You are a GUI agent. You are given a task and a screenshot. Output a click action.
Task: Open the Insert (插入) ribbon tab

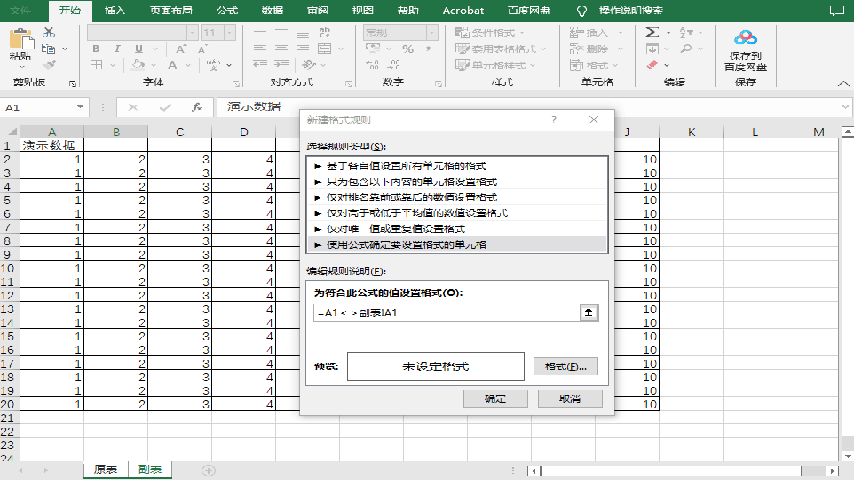click(114, 10)
